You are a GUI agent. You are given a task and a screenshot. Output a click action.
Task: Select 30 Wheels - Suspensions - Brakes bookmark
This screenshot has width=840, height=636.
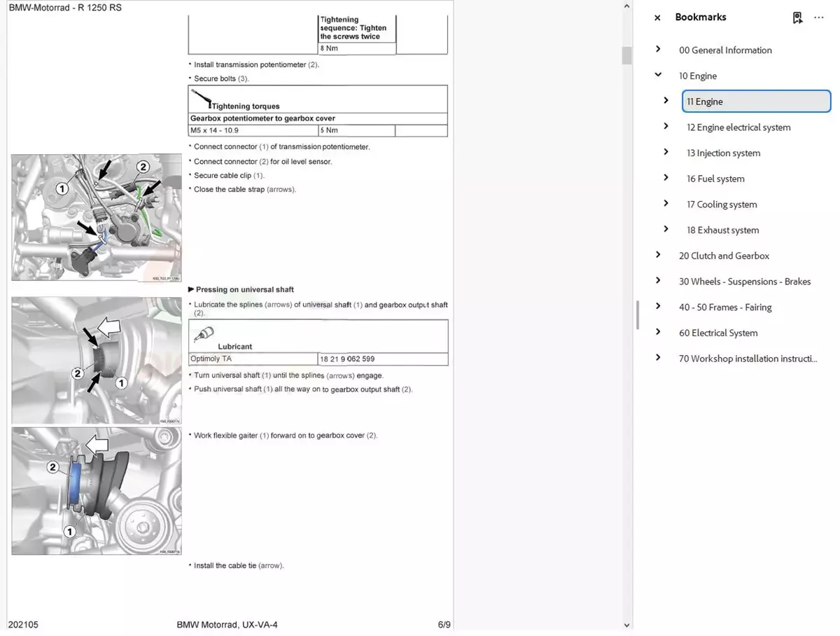point(745,282)
